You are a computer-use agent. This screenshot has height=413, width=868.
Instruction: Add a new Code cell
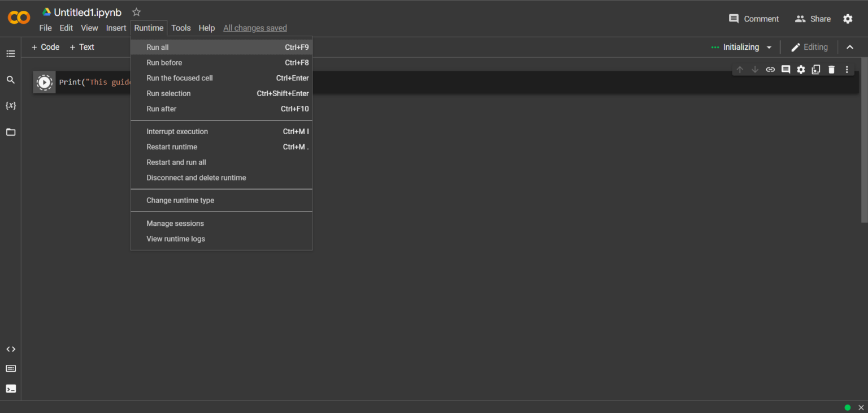click(x=45, y=47)
